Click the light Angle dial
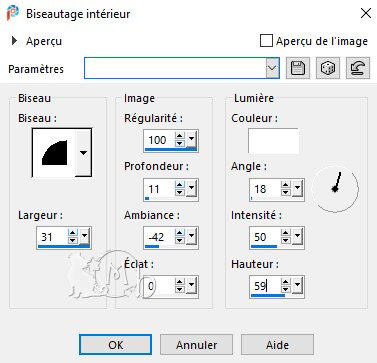 pos(335,189)
